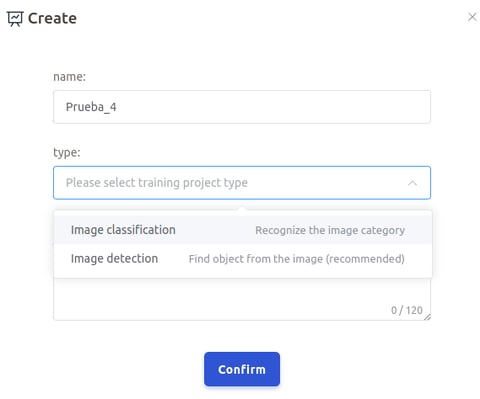Confirm the project creation
The image size is (480, 399).
pos(242,369)
